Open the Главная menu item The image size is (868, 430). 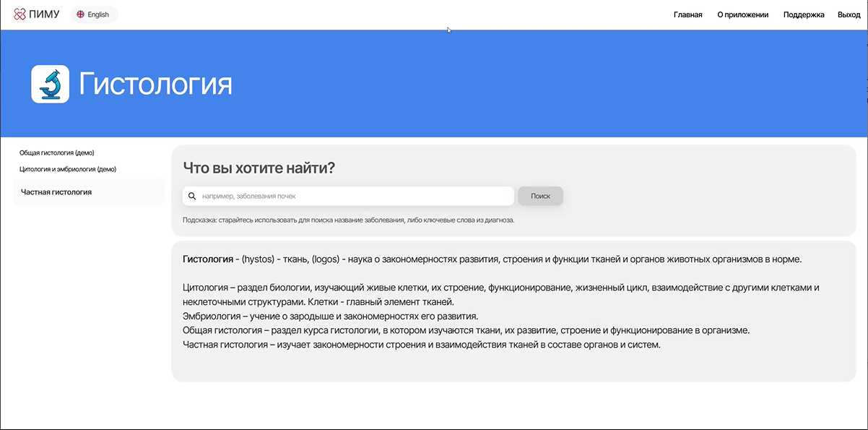coord(687,14)
